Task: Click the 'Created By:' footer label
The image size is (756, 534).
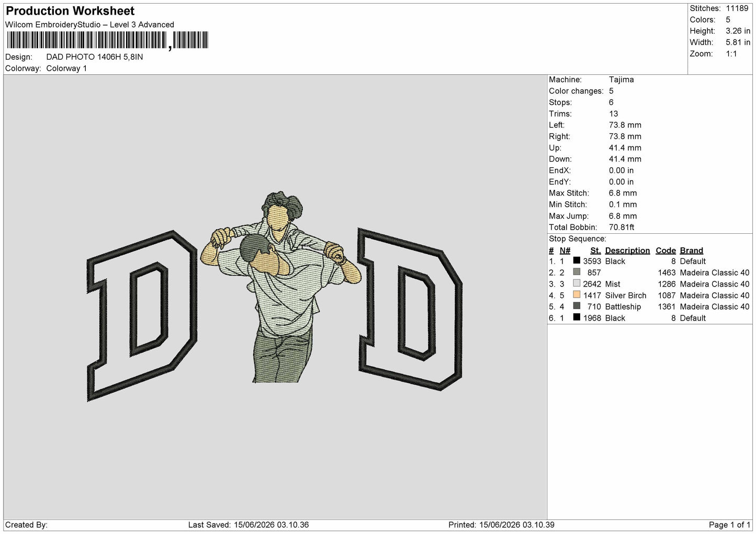Action: point(26,525)
